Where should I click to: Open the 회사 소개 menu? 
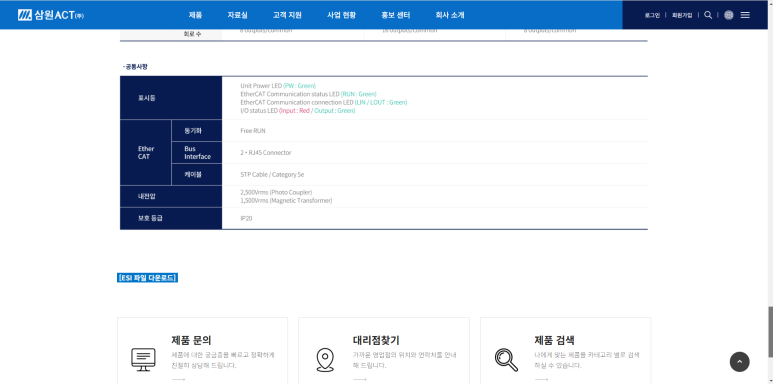pos(450,15)
